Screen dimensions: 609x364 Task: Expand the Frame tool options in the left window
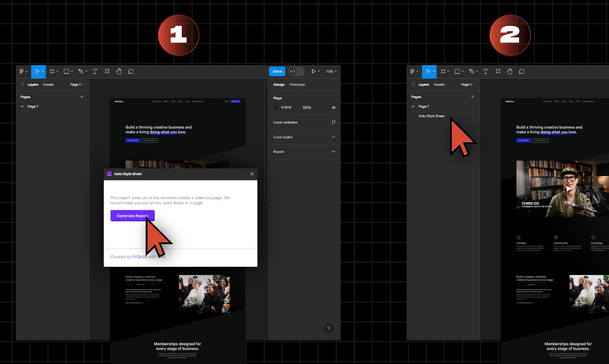[x=58, y=71]
